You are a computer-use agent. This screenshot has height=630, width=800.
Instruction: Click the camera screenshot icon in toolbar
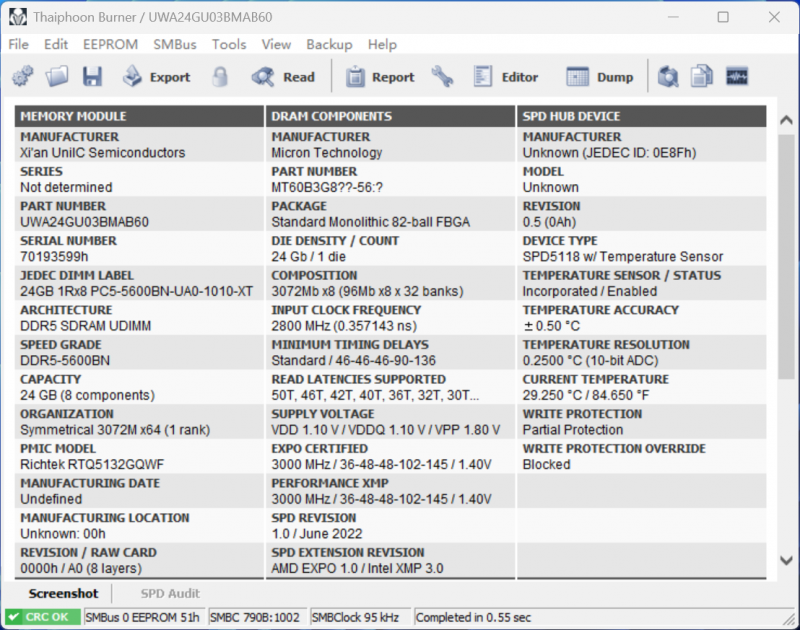point(668,77)
